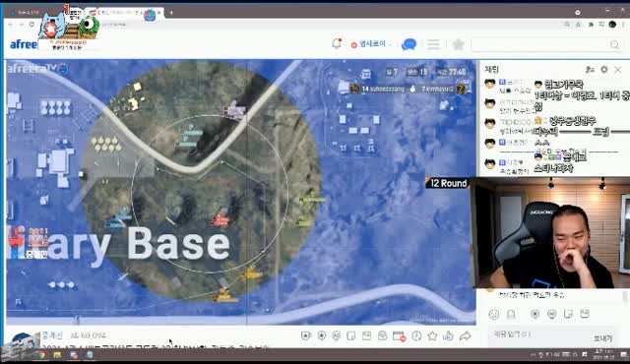Click first star balloon icon below the video
The height and width of the screenshot is (364, 630).
tap(306, 335)
